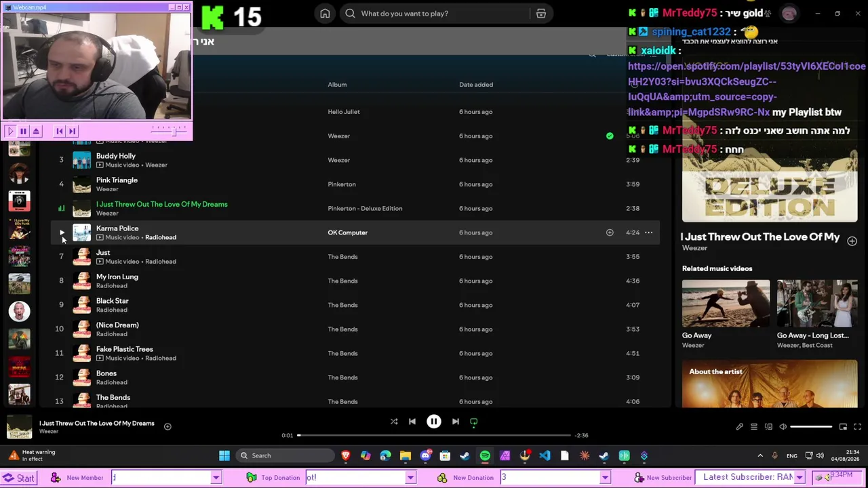Open Visual Studio Code from the taskbar
The width and height of the screenshot is (868, 488).
[x=545, y=455]
